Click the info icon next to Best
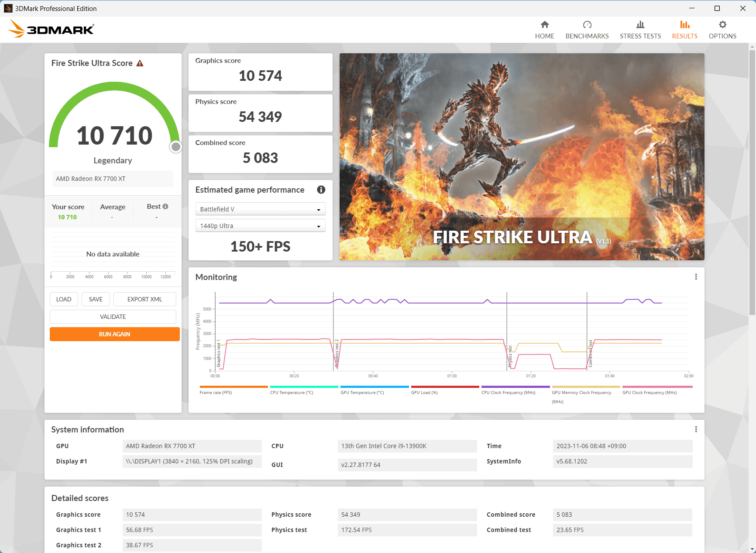The width and height of the screenshot is (756, 553). (x=165, y=207)
